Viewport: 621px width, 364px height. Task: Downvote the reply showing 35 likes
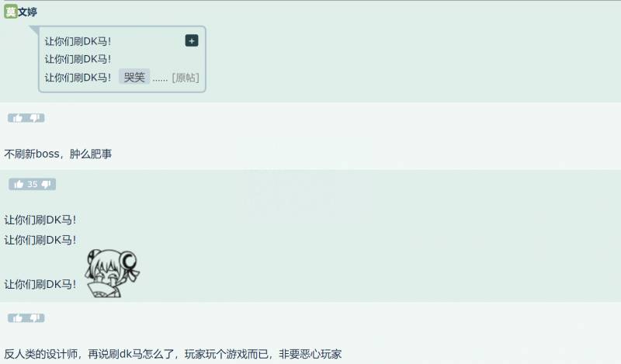pos(47,184)
